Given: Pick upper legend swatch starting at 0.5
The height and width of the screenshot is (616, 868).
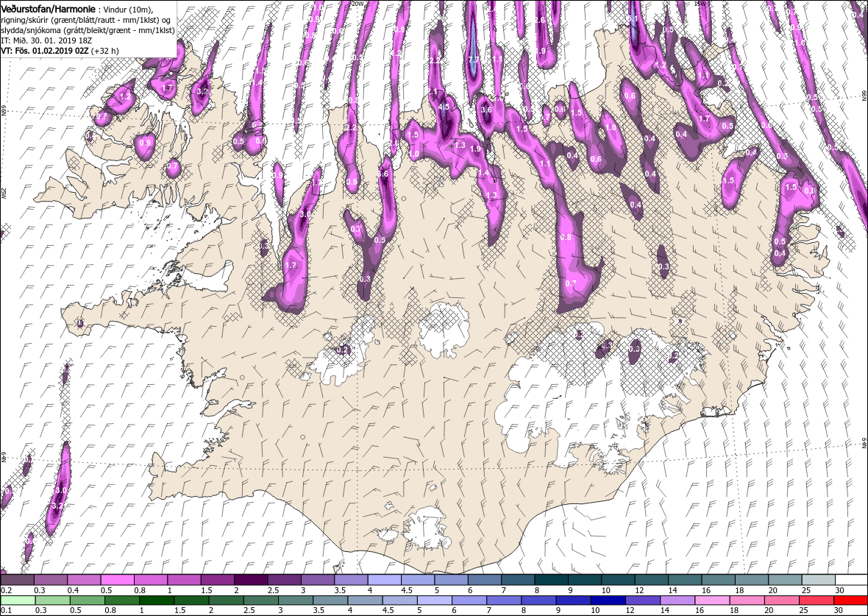Looking at the screenshot, I should point(118,580).
